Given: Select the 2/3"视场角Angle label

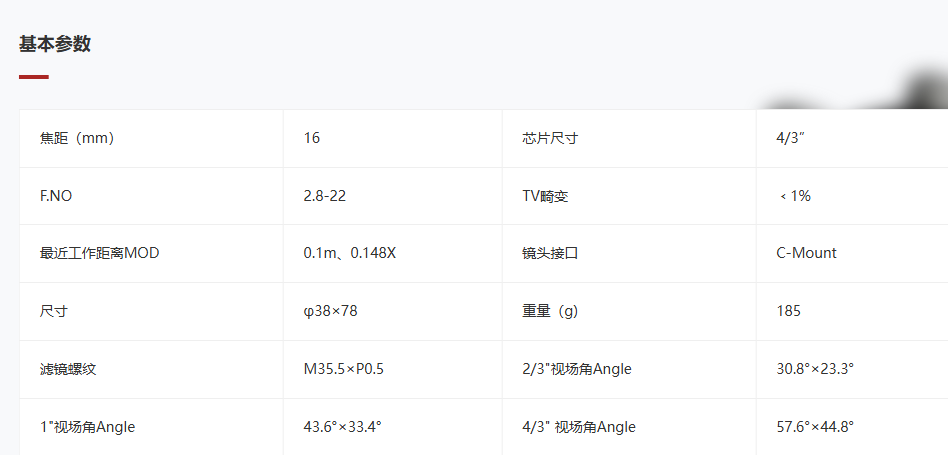Looking at the screenshot, I should point(577,369).
